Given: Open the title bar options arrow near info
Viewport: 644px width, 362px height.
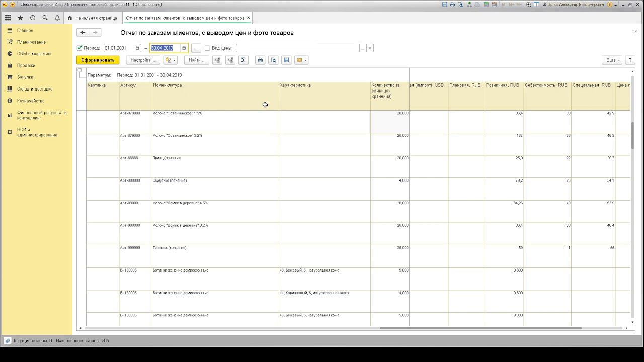Looking at the screenshot, I should [616, 5].
